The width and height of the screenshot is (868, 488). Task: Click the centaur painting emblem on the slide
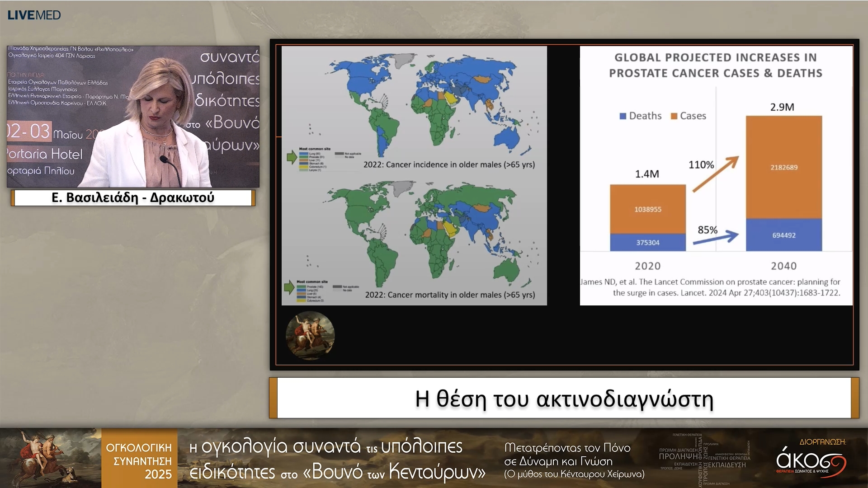[310, 335]
